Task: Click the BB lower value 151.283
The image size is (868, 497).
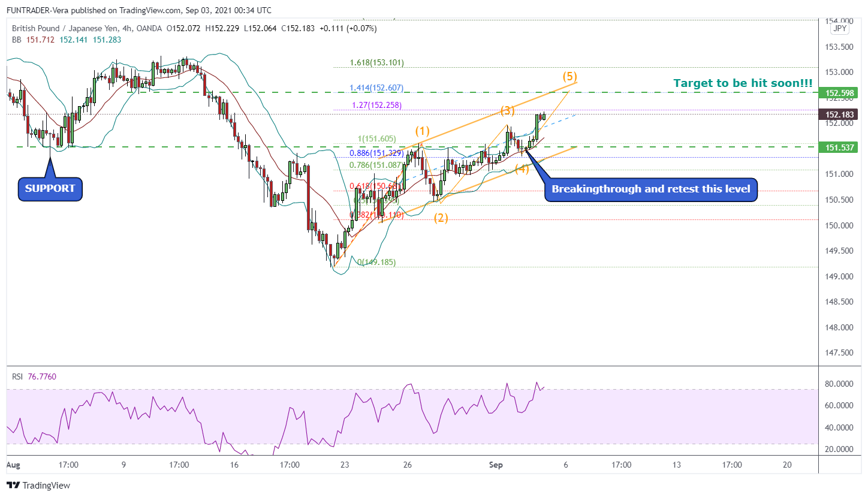Action: 107,40
